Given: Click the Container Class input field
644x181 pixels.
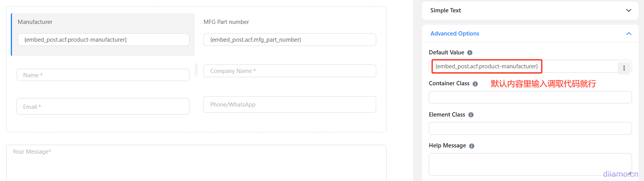Looking at the screenshot, I should click(530, 97).
